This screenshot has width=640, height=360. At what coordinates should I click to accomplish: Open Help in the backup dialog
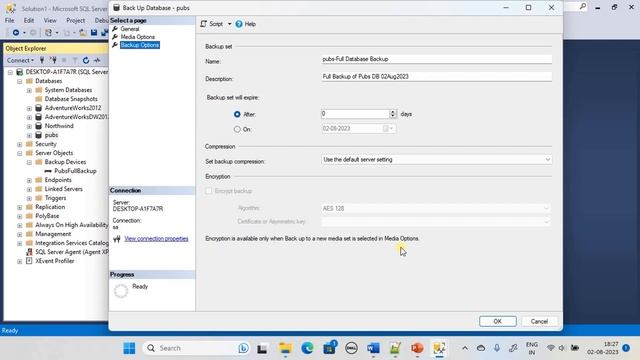click(x=245, y=24)
